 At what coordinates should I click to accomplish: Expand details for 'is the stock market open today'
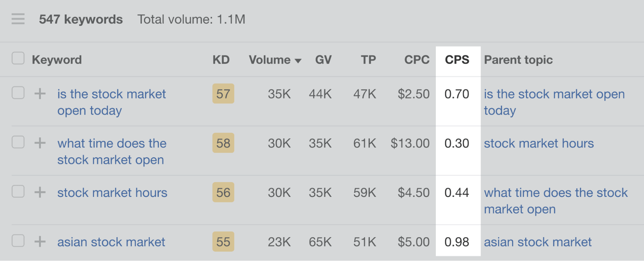40,94
